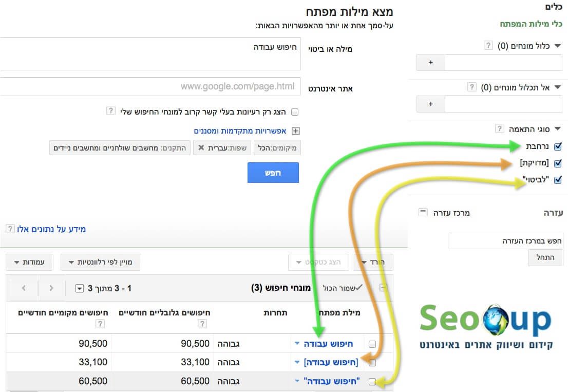Screen dimensions: 568x392
Task: Open the עמודות columns dropdown
Action: (28, 262)
